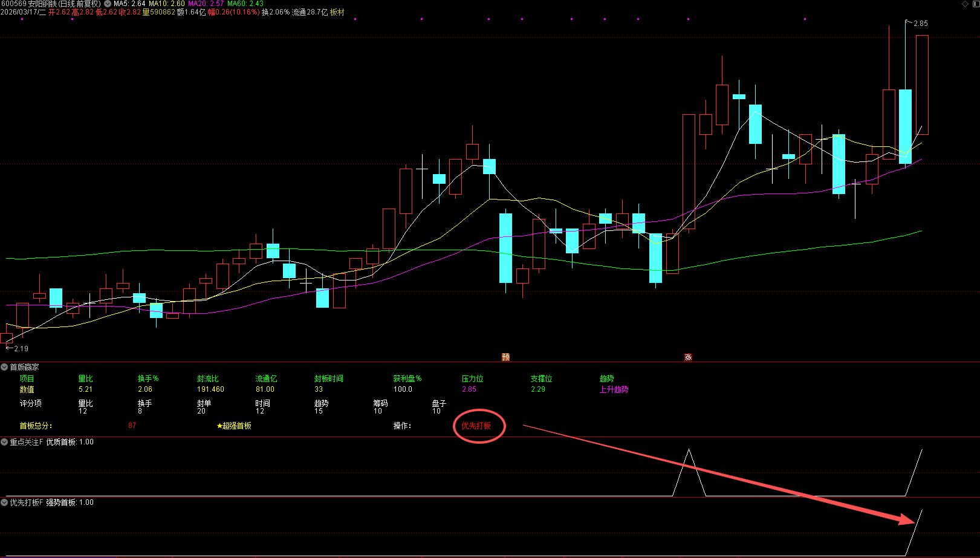Click the star icon beside 超强首板

click(x=219, y=426)
